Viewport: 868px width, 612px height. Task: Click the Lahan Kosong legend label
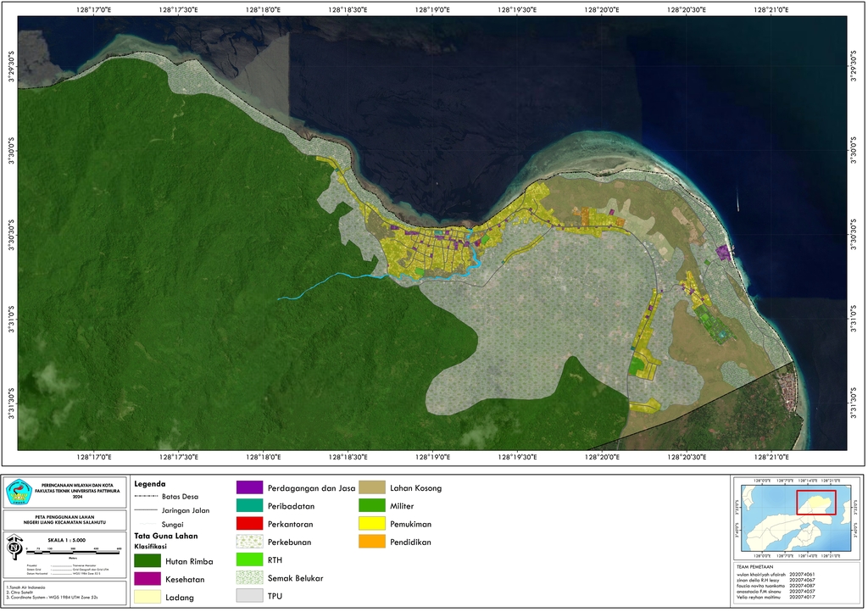click(x=415, y=488)
